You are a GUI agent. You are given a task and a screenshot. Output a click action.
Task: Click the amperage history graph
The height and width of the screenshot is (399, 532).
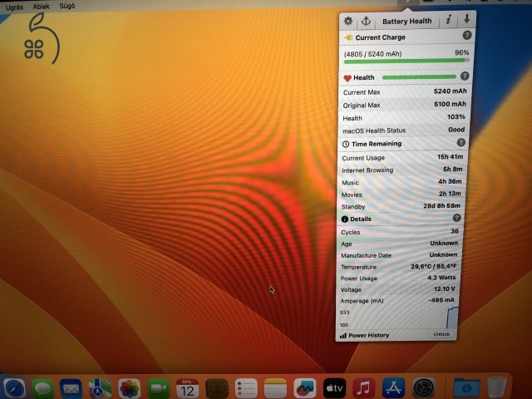tap(452, 318)
